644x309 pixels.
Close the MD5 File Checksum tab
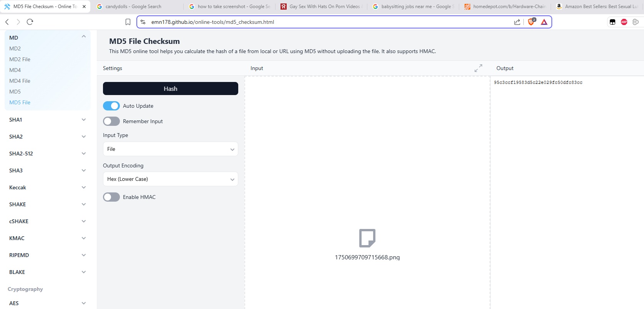(x=84, y=7)
